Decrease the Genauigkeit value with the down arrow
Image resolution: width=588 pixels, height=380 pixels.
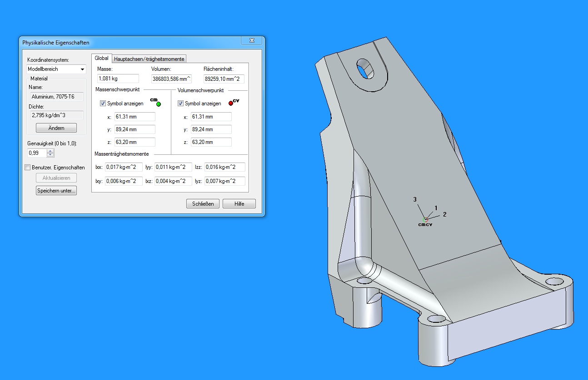pyautogui.click(x=50, y=155)
